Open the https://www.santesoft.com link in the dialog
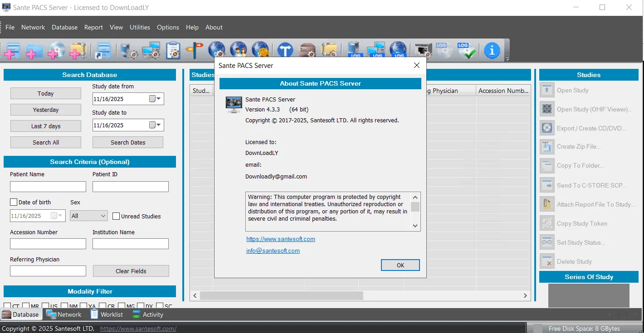Viewport: 644px width, 333px height. coord(281,239)
